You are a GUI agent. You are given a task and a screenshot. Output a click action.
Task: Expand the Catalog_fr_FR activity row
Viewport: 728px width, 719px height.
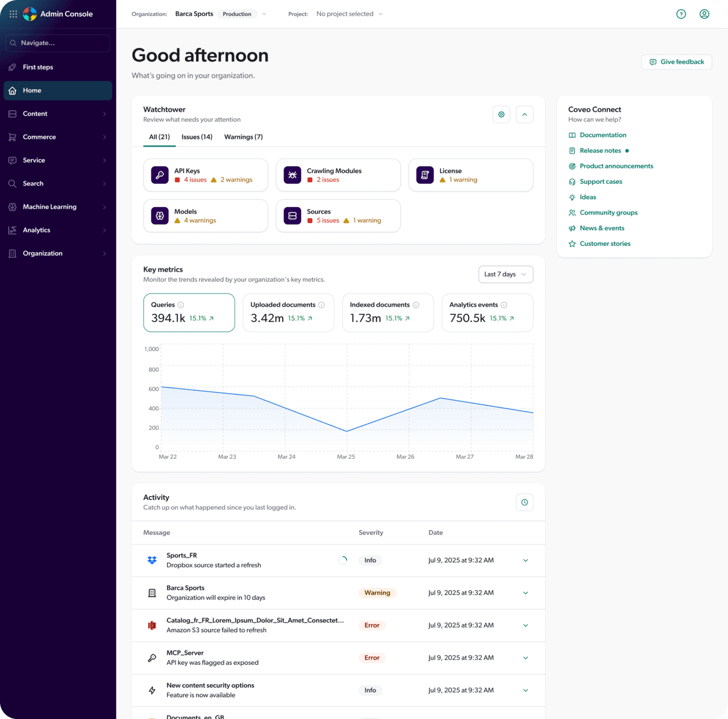click(x=526, y=626)
